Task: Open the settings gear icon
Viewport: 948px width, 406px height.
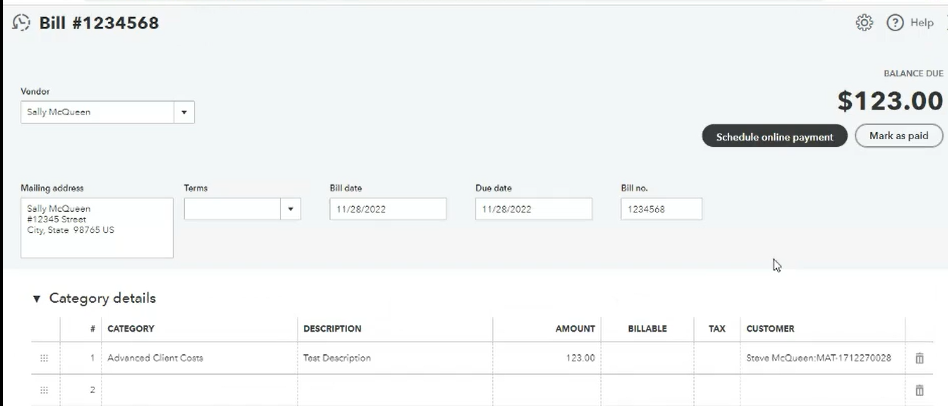Action: click(x=864, y=22)
